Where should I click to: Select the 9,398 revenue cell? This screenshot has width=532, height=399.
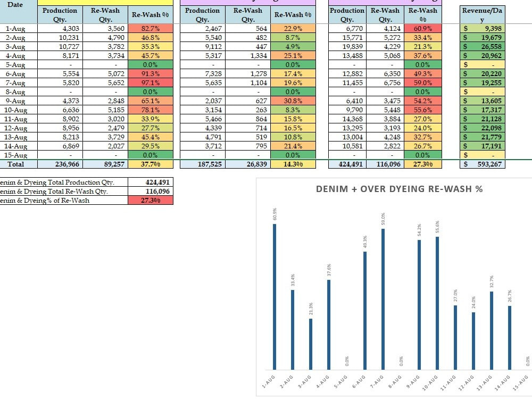click(482, 29)
